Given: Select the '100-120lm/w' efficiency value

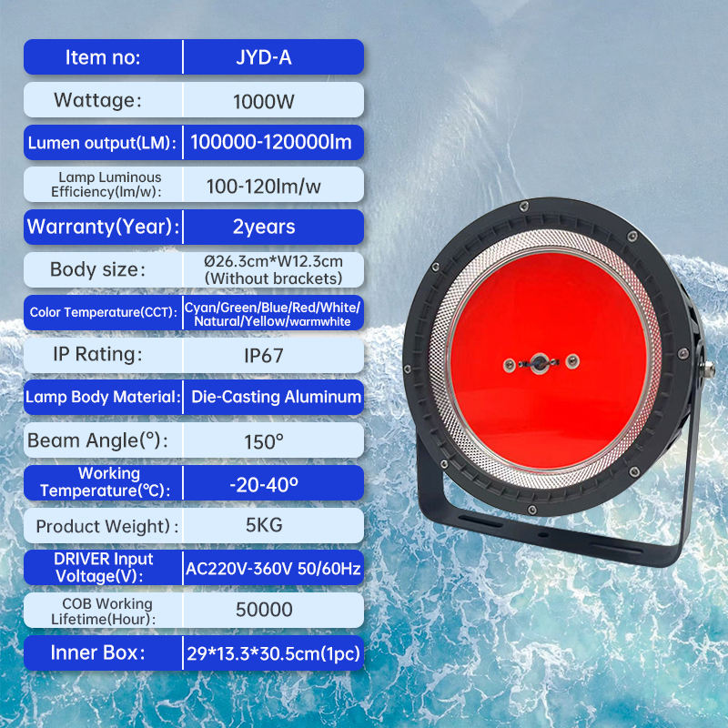Looking at the screenshot, I should pyautogui.click(x=264, y=187).
